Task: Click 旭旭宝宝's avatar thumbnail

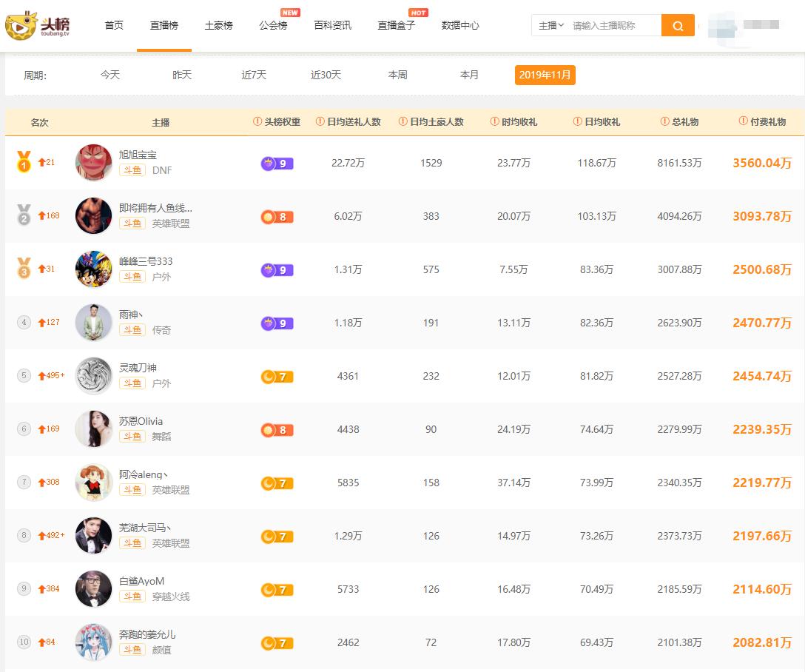Action: click(93, 162)
